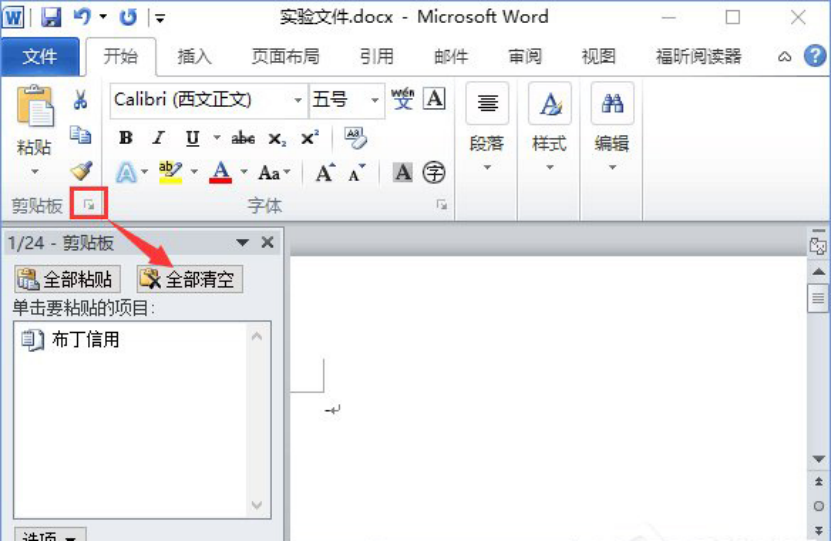Image resolution: width=831 pixels, height=541 pixels.
Task: Toggle strikethrough text formatting
Action: click(x=243, y=138)
